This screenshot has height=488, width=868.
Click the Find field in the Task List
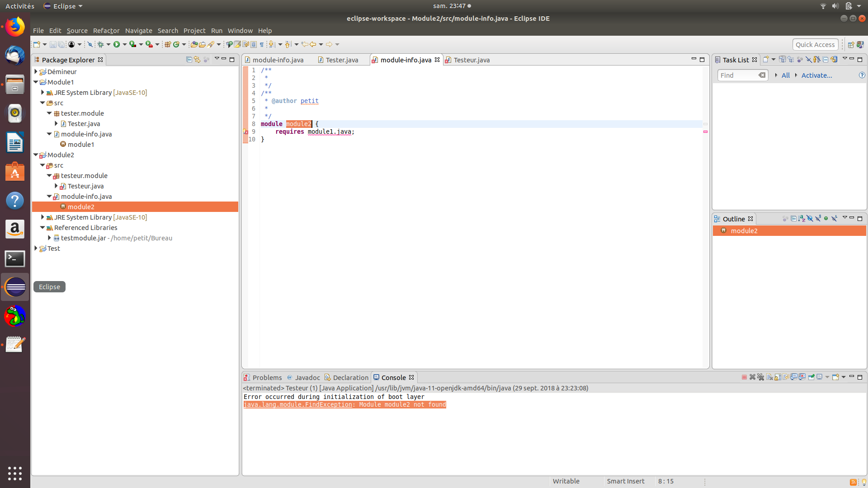pos(738,75)
